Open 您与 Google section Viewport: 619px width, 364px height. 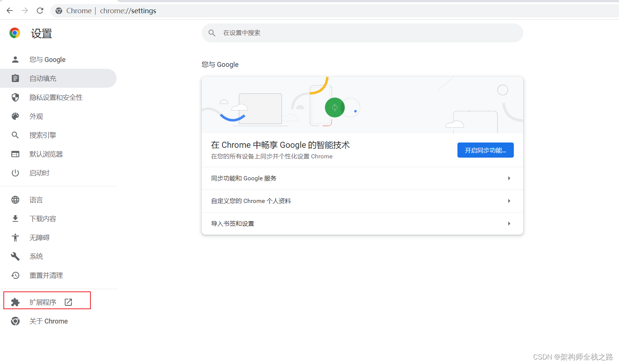[47, 59]
